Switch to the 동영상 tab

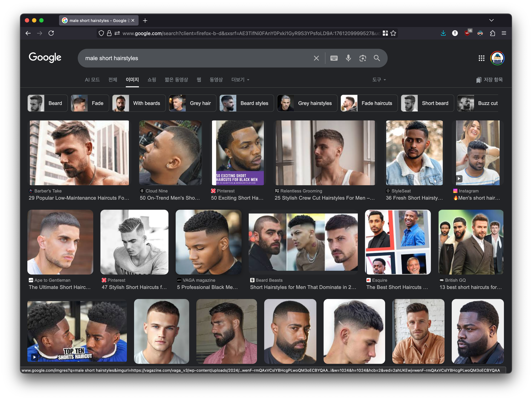216,80
